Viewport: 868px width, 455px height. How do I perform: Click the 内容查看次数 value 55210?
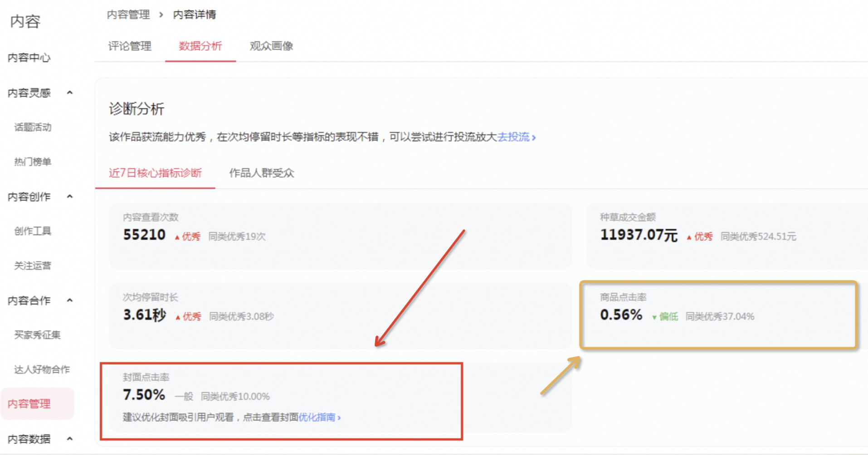click(144, 235)
